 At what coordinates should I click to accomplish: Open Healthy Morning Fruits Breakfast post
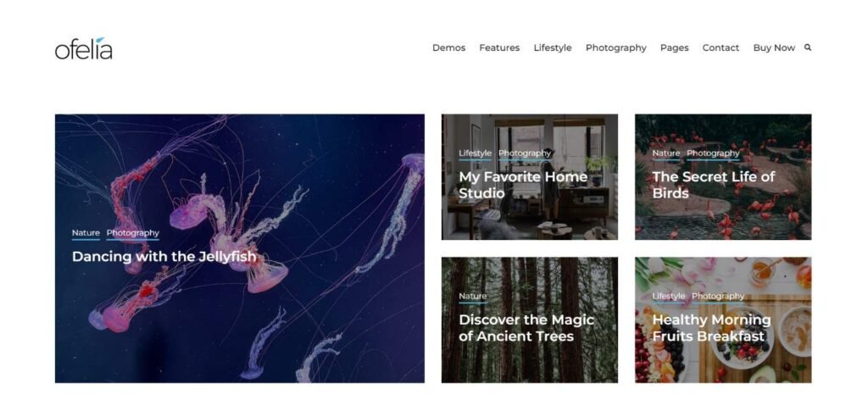pyautogui.click(x=711, y=328)
